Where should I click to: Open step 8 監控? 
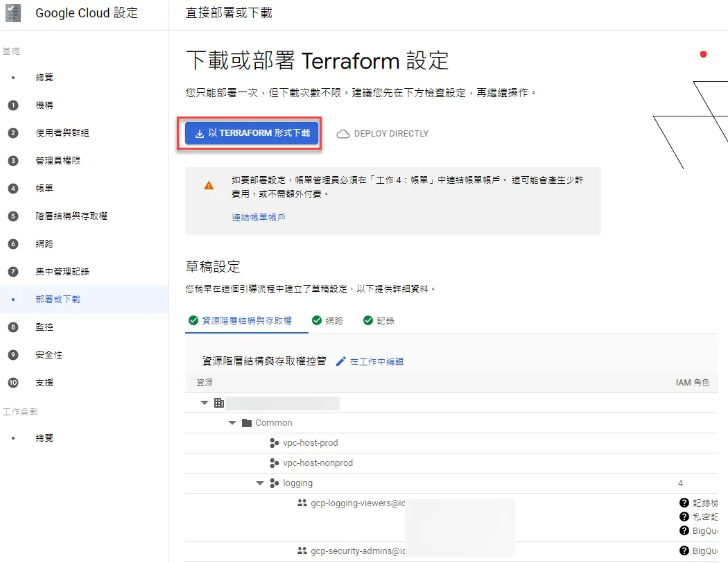44,327
